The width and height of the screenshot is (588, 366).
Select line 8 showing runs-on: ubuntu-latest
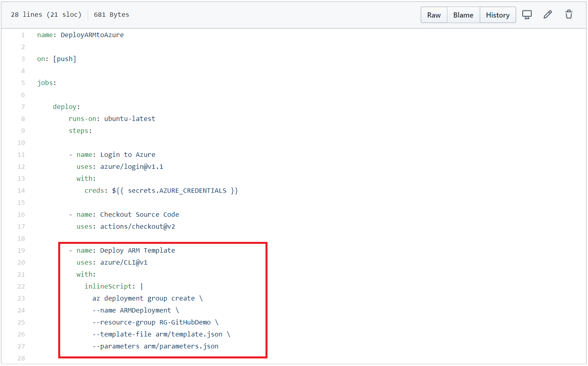click(23, 119)
